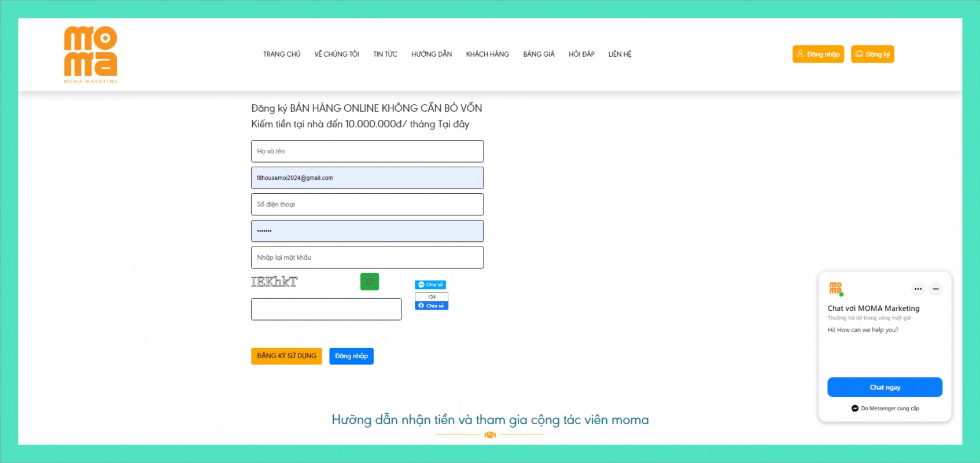Open BẢNG GIÁ in the navigation bar
The image size is (980, 463).
pyautogui.click(x=539, y=54)
